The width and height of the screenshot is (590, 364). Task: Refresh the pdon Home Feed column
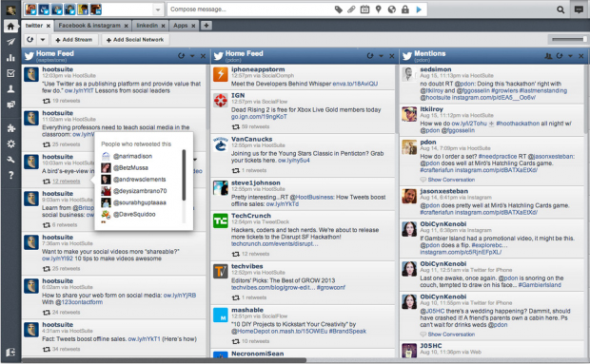(x=370, y=56)
